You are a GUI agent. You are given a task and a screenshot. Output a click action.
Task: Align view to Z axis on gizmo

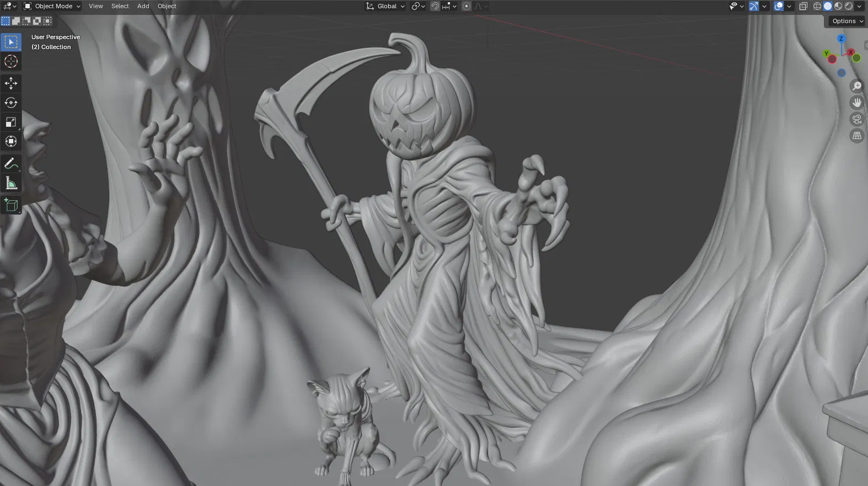[x=841, y=39]
